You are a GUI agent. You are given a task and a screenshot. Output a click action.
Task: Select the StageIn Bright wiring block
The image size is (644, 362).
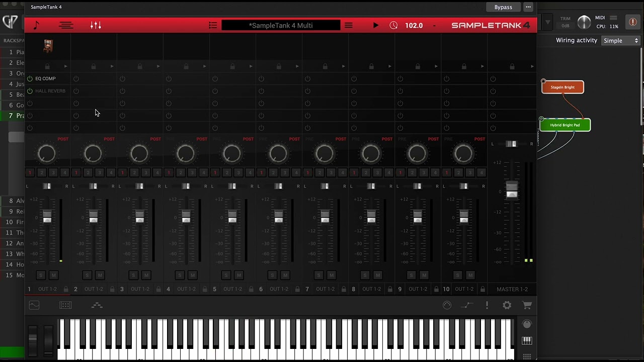click(562, 87)
